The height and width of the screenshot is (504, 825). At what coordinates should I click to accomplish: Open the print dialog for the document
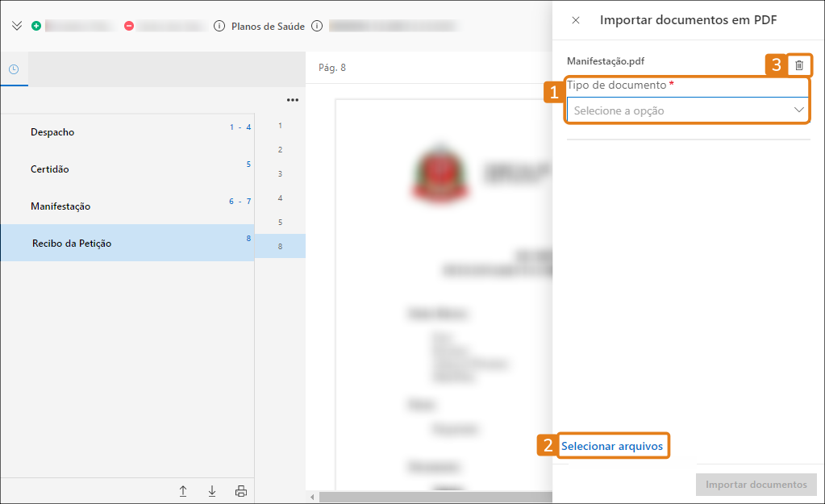click(x=240, y=490)
